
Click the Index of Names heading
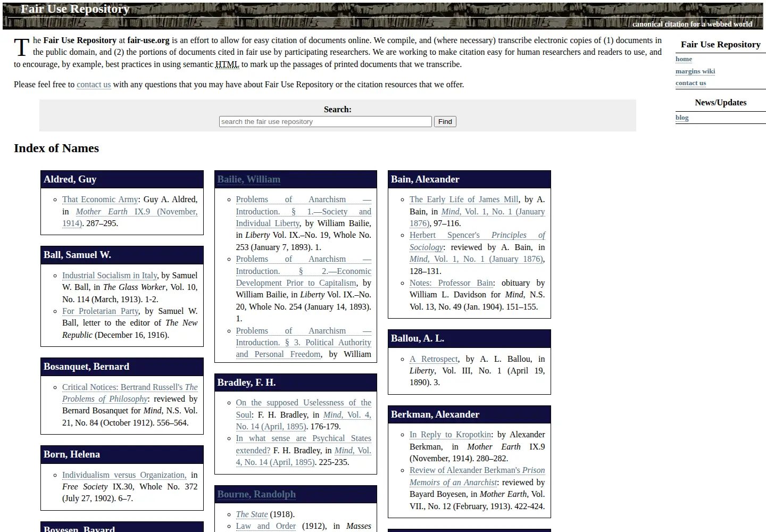click(x=56, y=148)
